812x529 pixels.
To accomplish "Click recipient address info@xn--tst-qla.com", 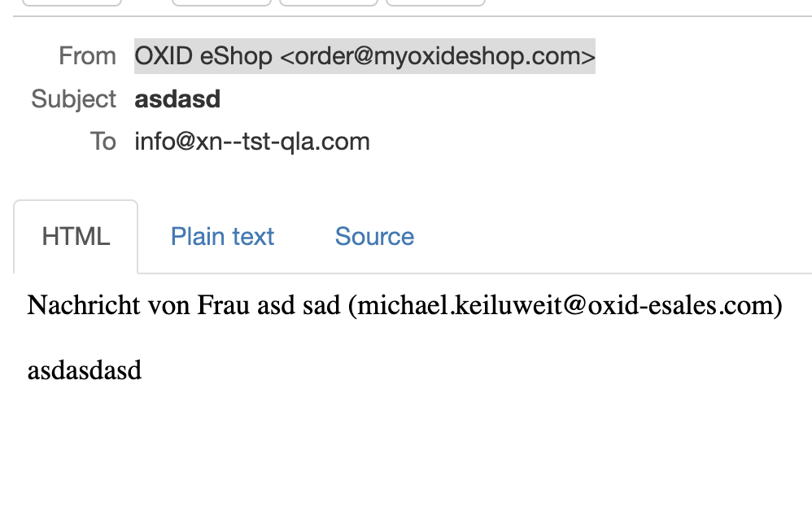I will tap(252, 142).
